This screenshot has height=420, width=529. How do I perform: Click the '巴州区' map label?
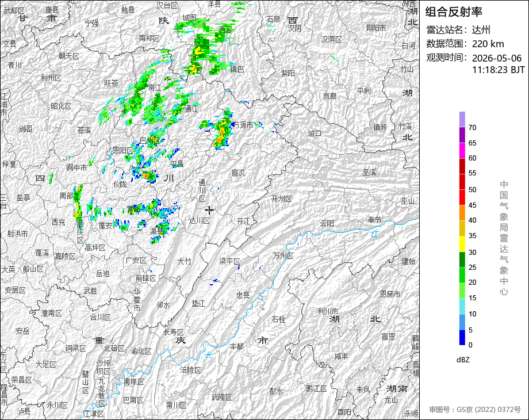(149, 140)
